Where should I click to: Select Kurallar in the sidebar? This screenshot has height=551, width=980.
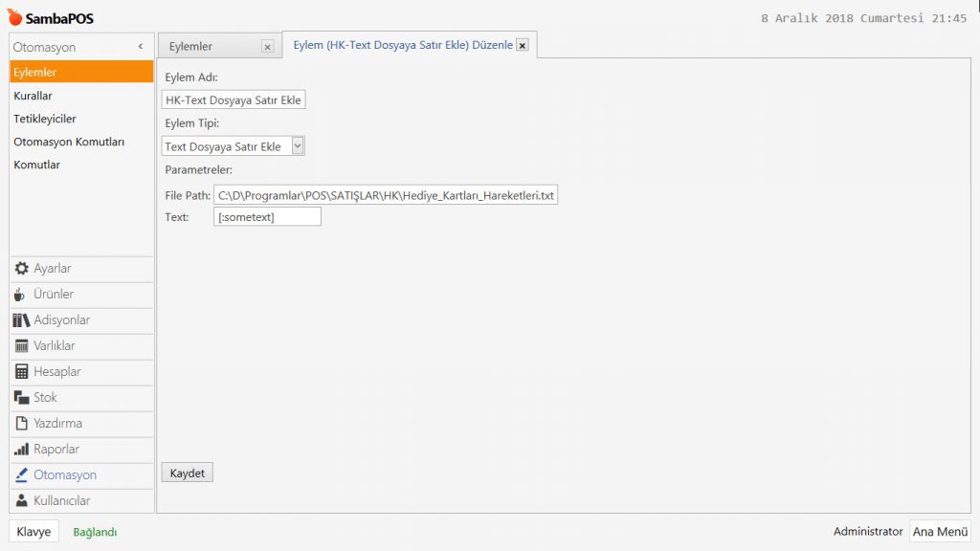(33, 96)
